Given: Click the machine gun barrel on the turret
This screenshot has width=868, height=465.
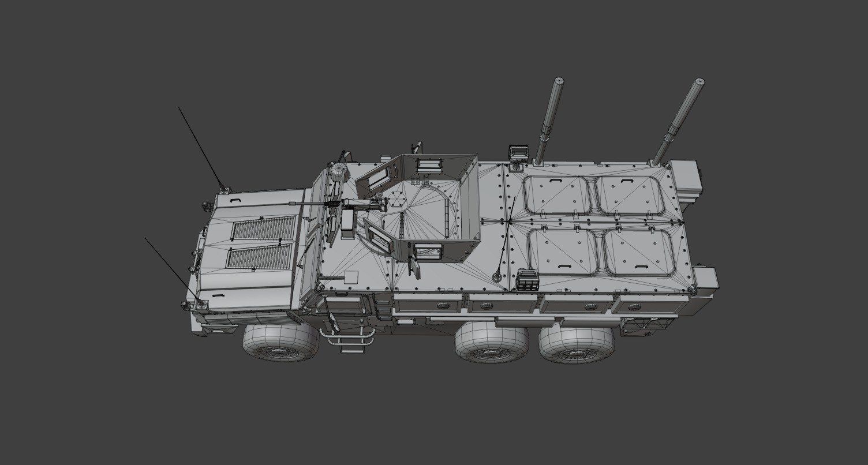Looking at the screenshot, I should click(306, 203).
